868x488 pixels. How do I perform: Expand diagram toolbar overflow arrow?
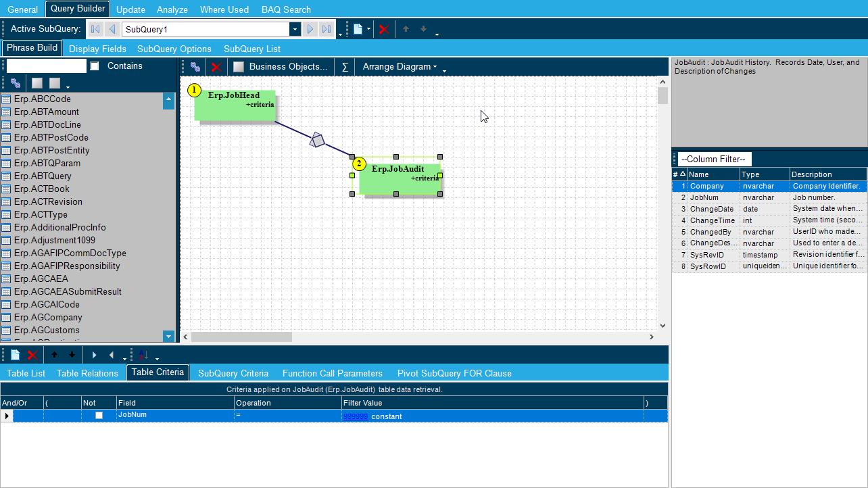(x=444, y=71)
